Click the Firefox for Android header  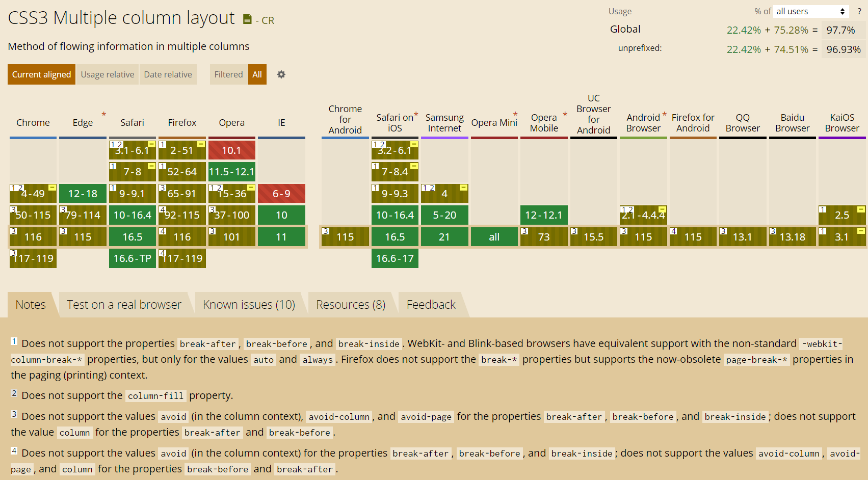(x=693, y=123)
